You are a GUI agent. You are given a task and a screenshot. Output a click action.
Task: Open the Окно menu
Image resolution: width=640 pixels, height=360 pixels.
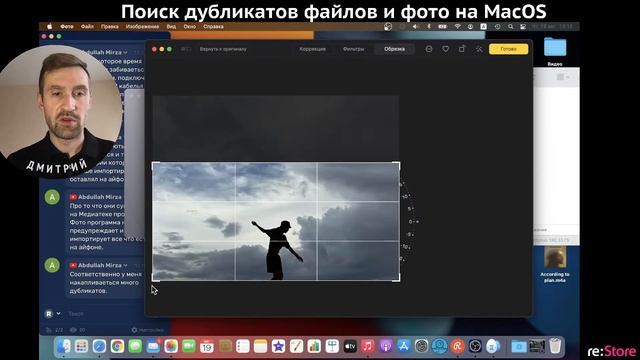point(189,27)
